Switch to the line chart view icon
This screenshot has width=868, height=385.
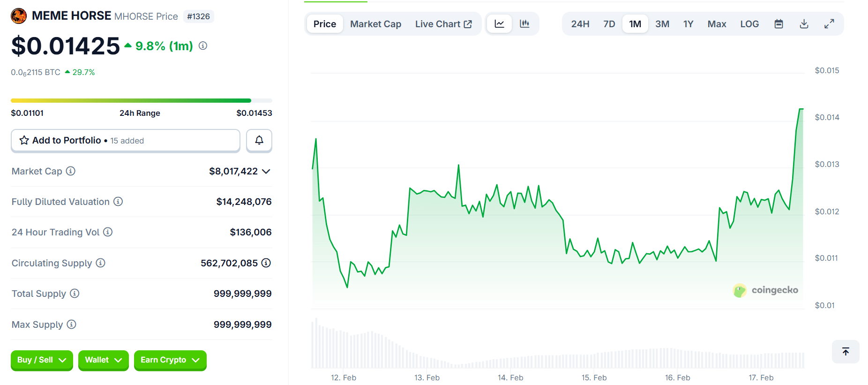coord(499,24)
